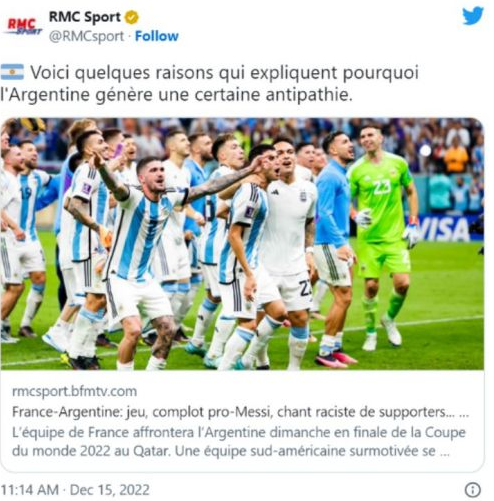The height and width of the screenshot is (501, 494).
Task: Open the RMC Sport profile avatar
Action: 24,26
